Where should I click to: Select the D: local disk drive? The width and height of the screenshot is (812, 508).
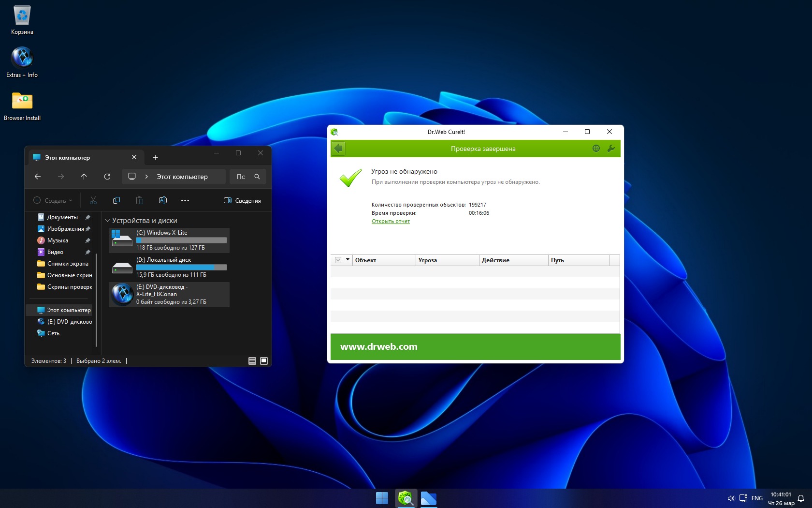coord(169,267)
